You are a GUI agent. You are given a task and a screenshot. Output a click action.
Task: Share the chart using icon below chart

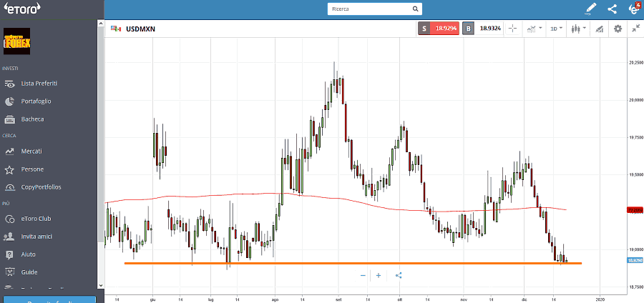tap(399, 275)
